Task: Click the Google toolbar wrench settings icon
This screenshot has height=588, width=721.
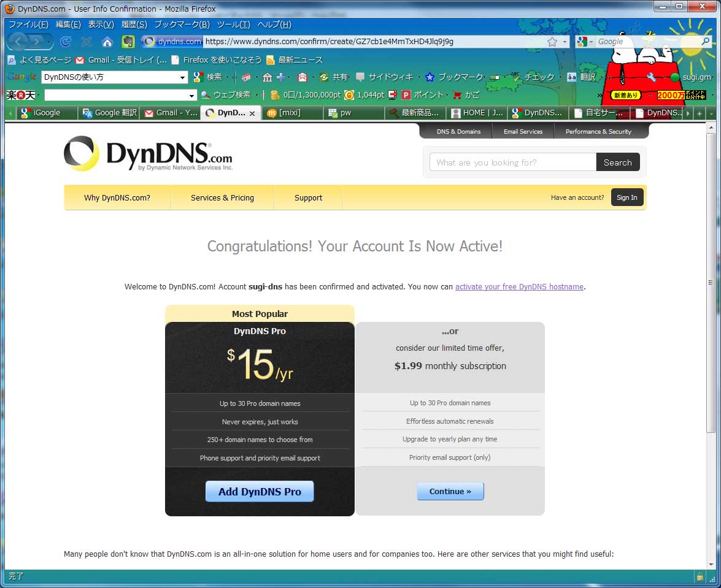Action: pyautogui.click(x=651, y=77)
